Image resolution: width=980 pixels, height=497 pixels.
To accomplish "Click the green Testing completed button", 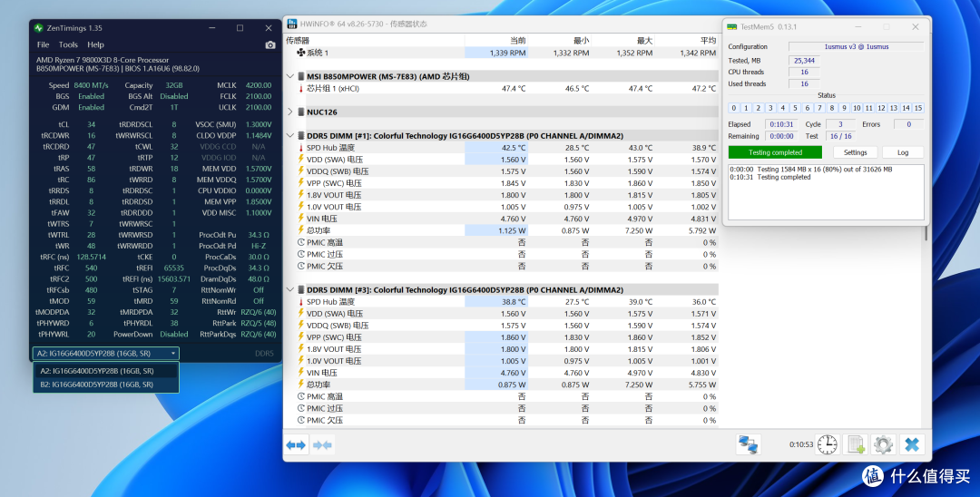I will (x=775, y=152).
